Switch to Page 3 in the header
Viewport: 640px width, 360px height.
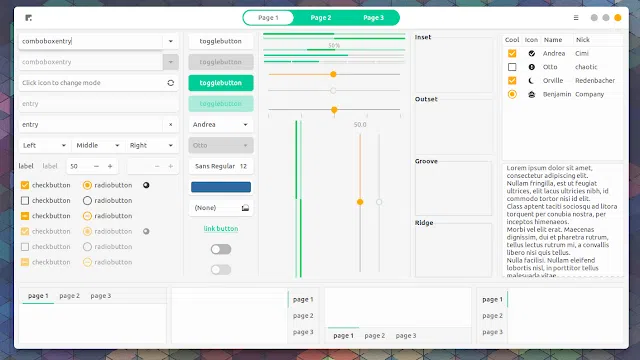(x=373, y=18)
